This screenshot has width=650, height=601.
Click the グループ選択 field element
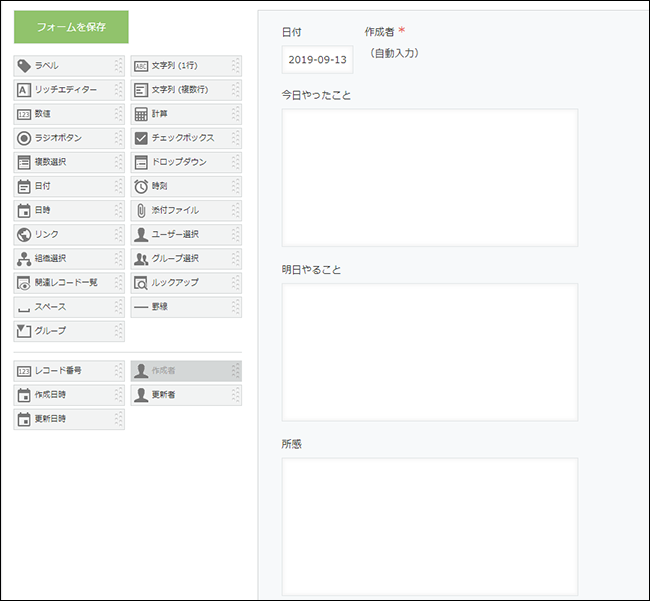(185, 258)
